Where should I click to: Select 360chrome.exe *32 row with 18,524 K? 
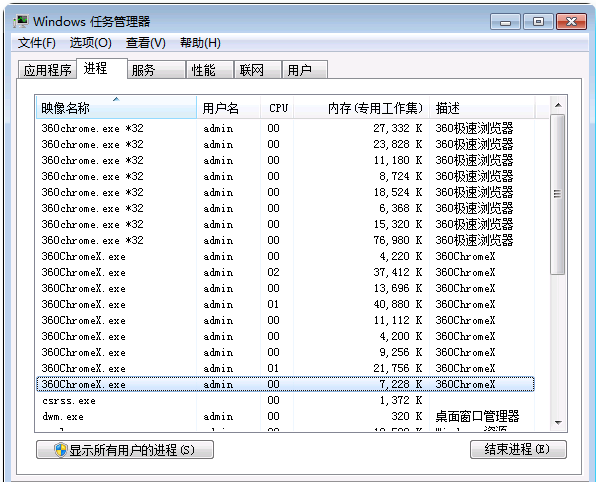point(285,192)
